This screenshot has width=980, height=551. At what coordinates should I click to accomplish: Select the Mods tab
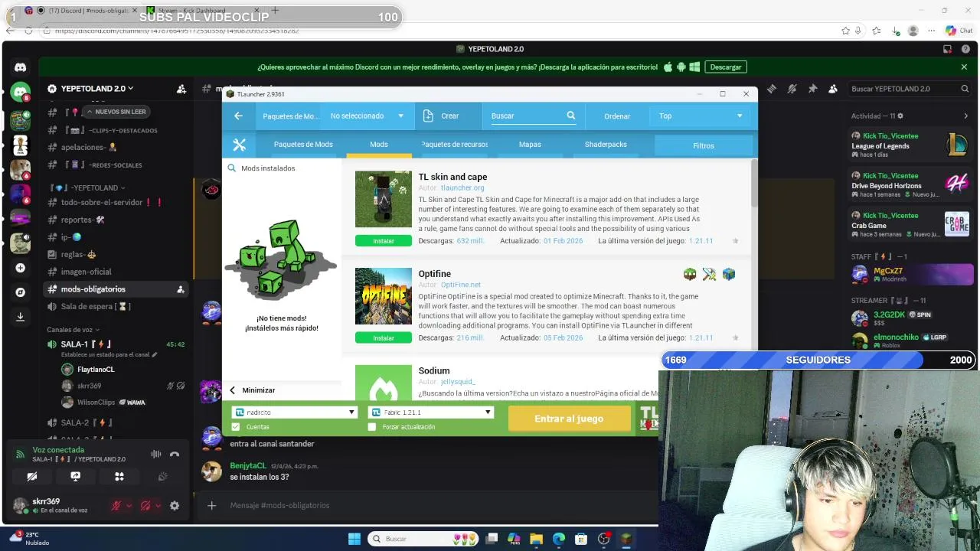[379, 145]
